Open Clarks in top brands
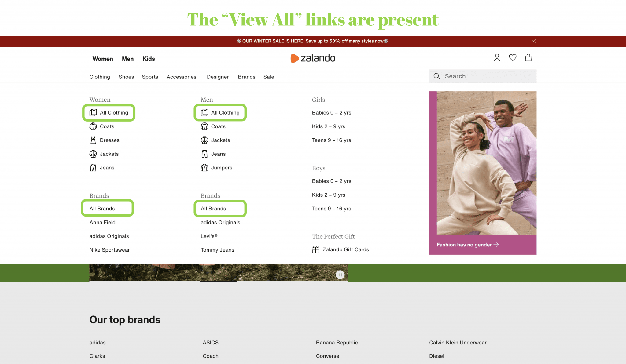Screen dimensions: 626x364 click(97, 356)
